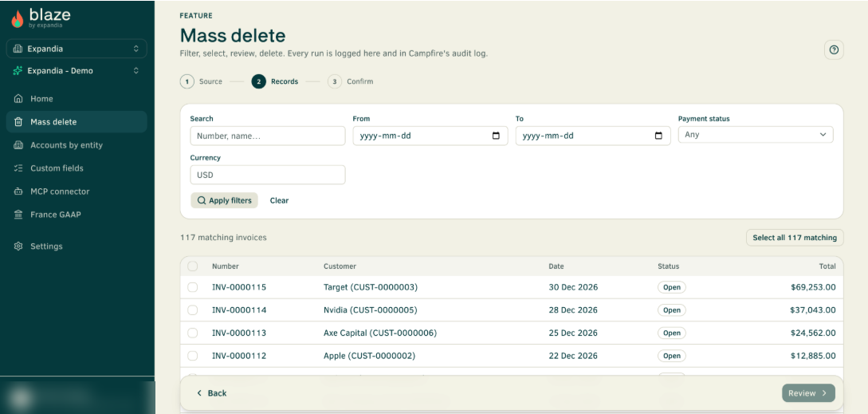The height and width of the screenshot is (414, 868).
Task: Click the Customer column header
Action: pos(340,266)
